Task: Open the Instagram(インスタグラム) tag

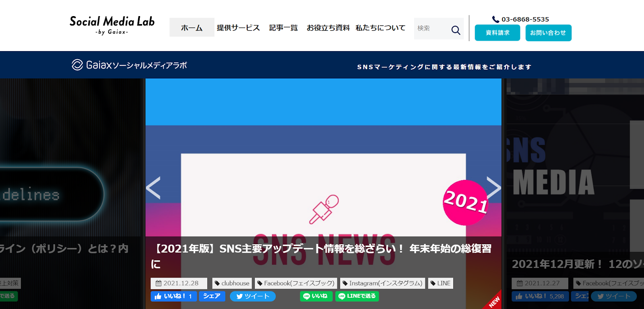Action: pos(382,283)
